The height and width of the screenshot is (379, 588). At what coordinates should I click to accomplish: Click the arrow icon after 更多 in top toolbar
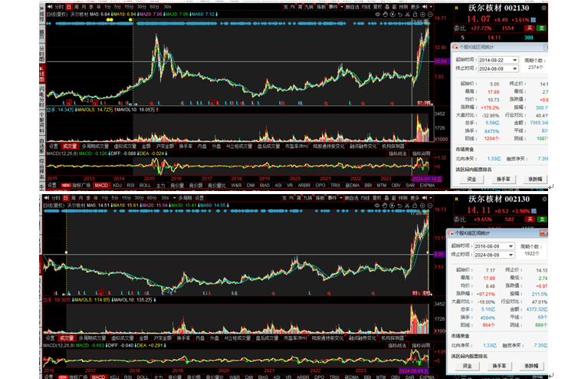pyautogui.click(x=425, y=7)
